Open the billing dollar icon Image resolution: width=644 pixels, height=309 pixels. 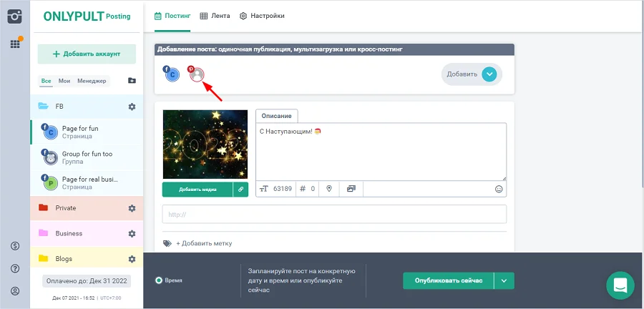point(15,246)
